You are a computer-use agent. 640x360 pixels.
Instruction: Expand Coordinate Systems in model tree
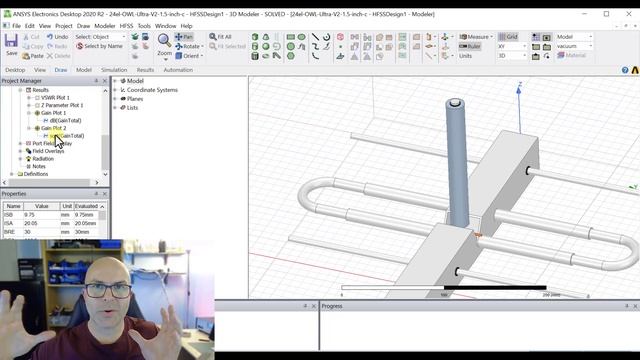point(115,90)
